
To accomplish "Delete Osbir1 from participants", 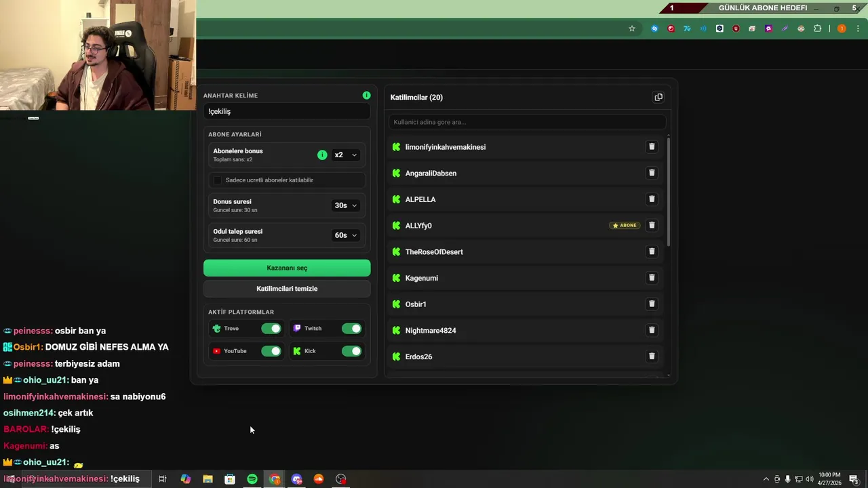I will pyautogui.click(x=652, y=304).
